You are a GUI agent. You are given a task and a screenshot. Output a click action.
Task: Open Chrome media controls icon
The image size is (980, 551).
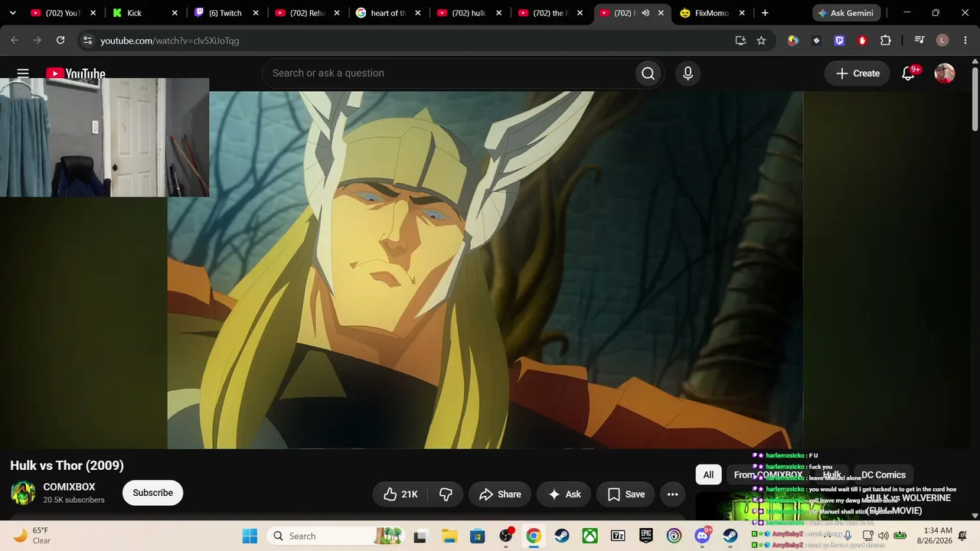click(x=920, y=41)
